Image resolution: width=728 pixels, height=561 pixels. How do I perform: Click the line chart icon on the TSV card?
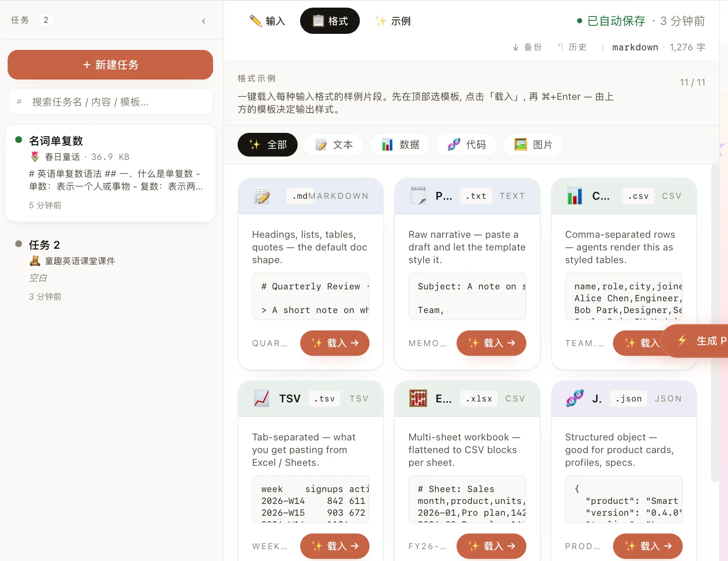pyautogui.click(x=262, y=399)
